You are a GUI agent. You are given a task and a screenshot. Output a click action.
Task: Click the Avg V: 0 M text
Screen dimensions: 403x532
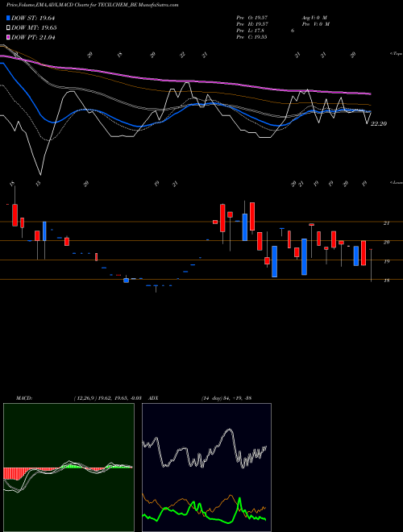click(314, 17)
